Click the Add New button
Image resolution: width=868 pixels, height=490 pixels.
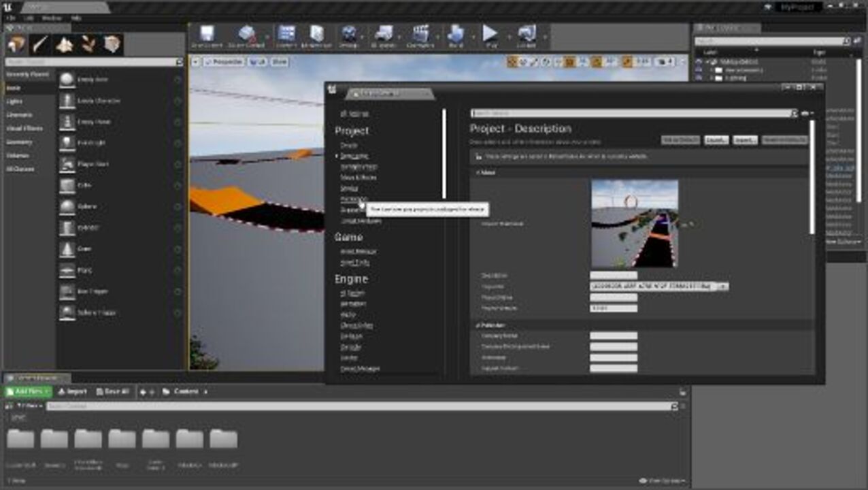tap(28, 392)
